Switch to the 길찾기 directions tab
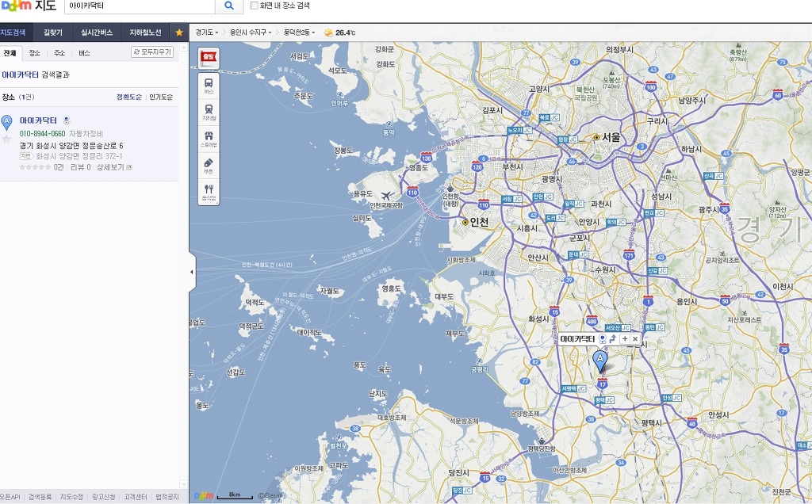 [x=53, y=32]
